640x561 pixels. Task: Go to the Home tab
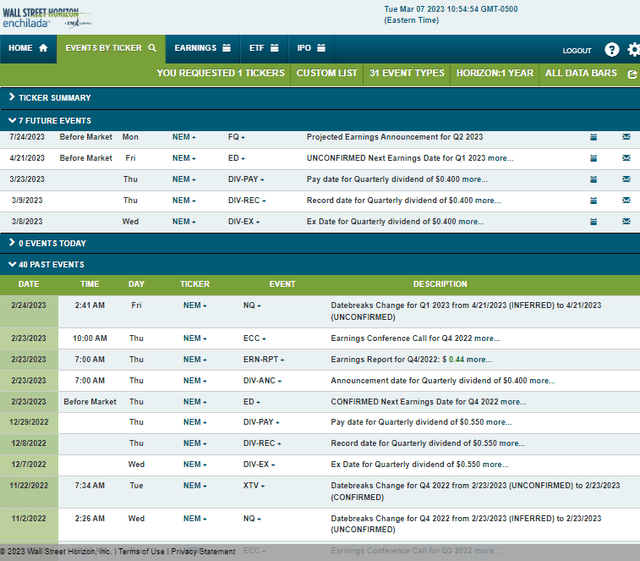click(28, 49)
